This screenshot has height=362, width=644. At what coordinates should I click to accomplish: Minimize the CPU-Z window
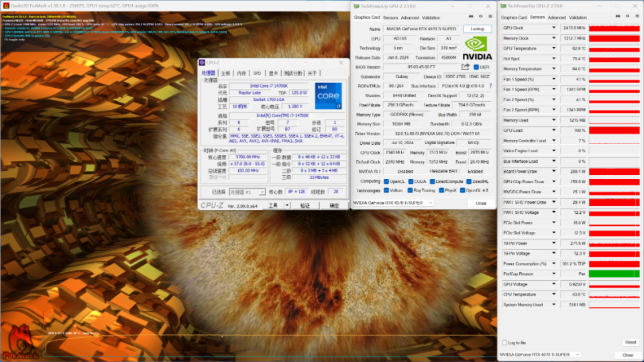click(x=306, y=62)
